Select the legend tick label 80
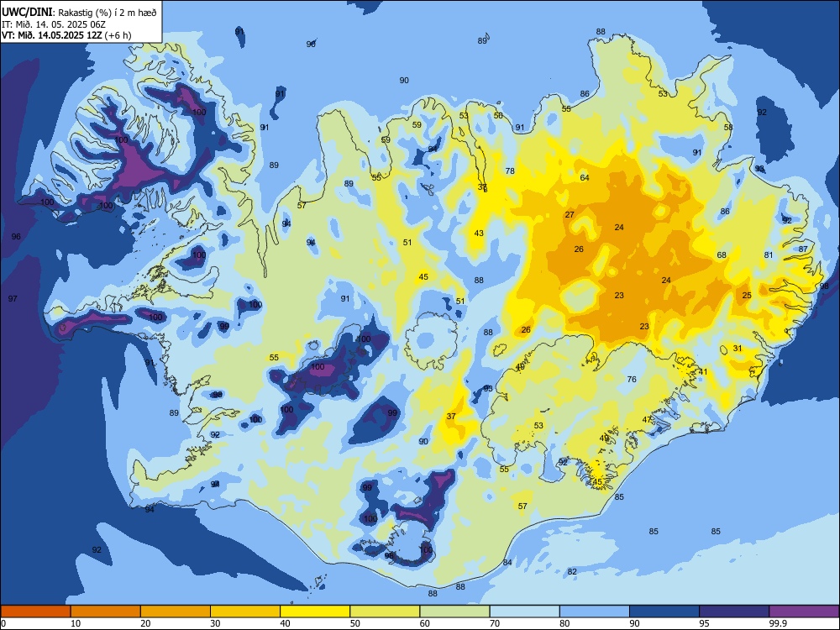Screen dimensions: 840x630 [564, 623]
